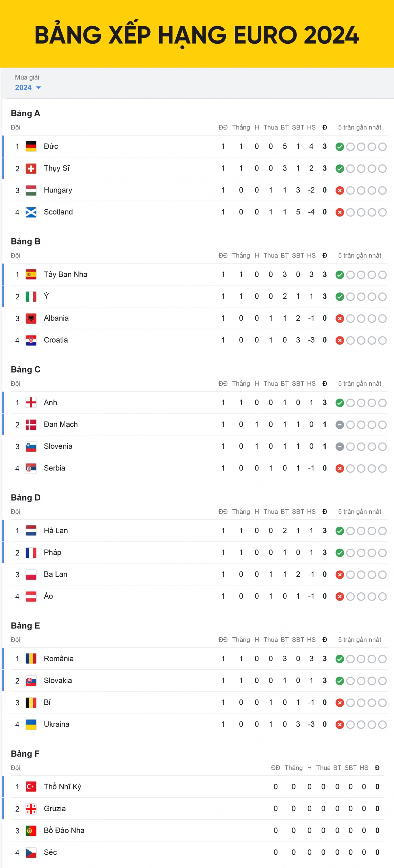
Task: Click Serbia's red loss indicator
Action: click(x=340, y=468)
